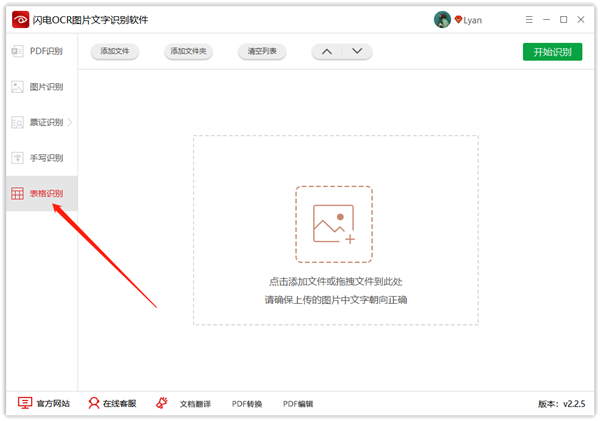Click the version v2.2.5 label

click(561, 404)
